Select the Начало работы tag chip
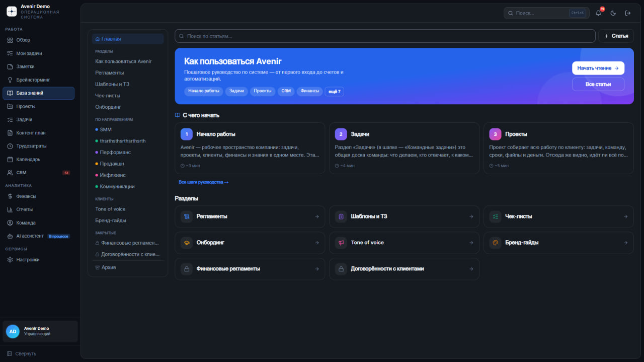 (x=204, y=91)
